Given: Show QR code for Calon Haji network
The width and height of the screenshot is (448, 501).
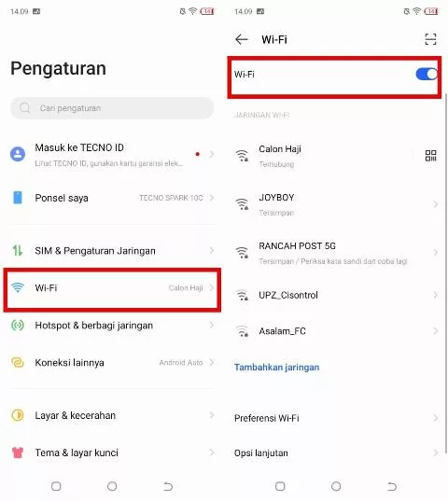Looking at the screenshot, I should point(430,156).
